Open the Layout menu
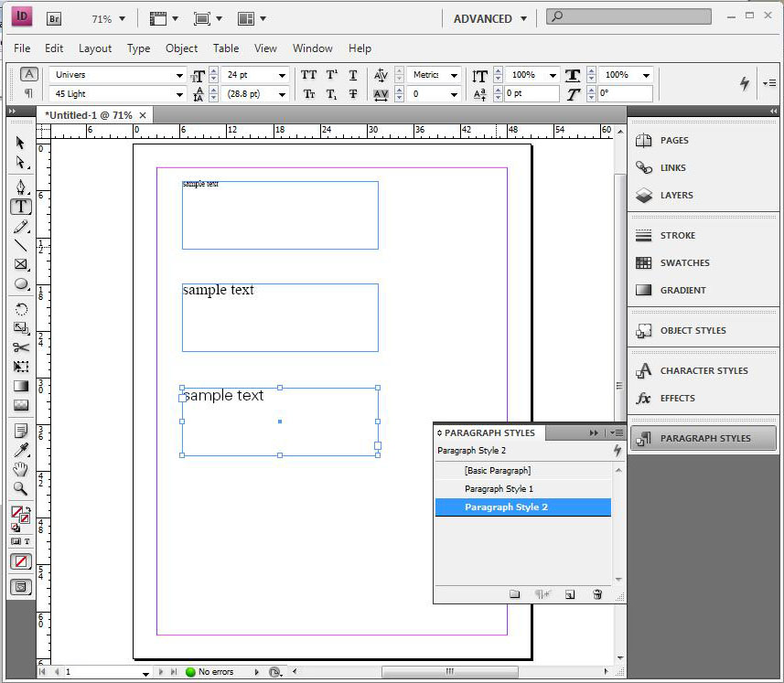 95,48
